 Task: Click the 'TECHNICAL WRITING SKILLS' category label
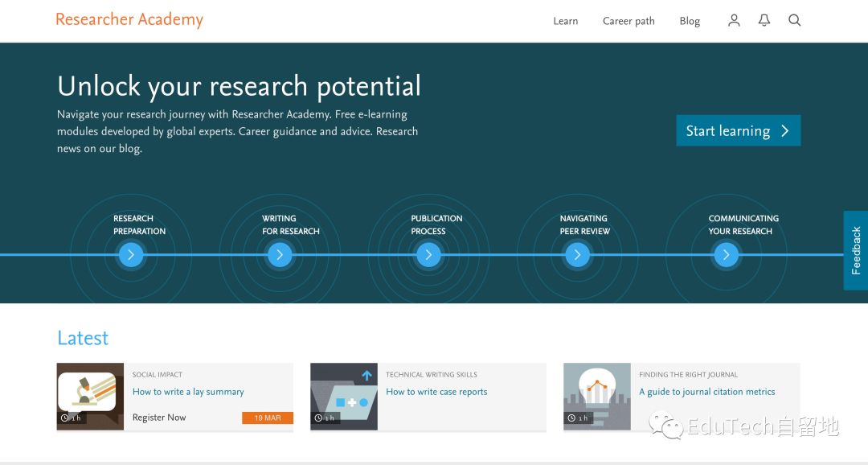[x=432, y=375]
